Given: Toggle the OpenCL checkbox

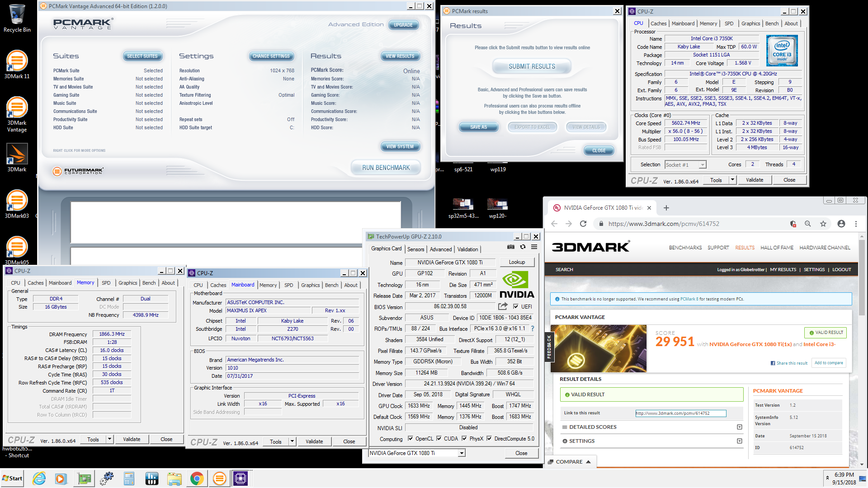Looking at the screenshot, I should click(x=410, y=438).
